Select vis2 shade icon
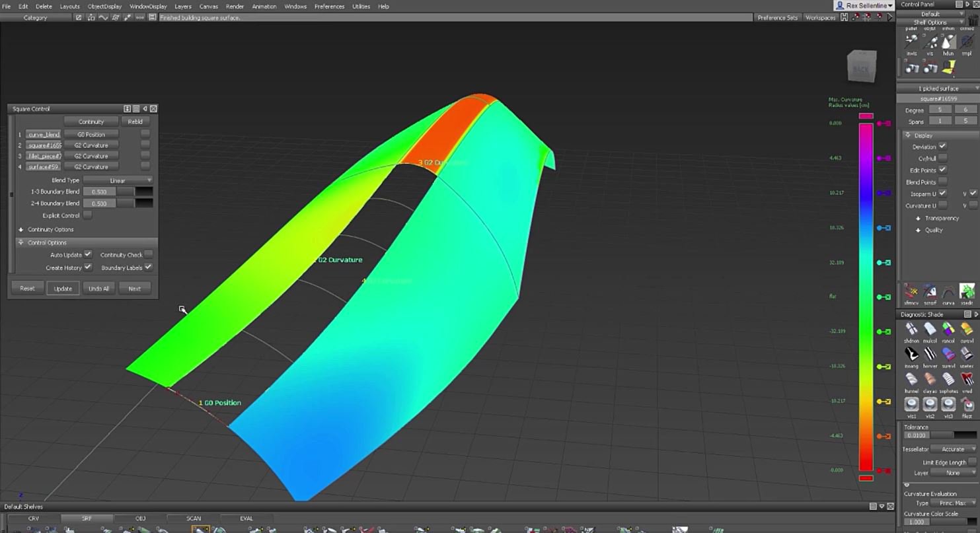 [x=930, y=405]
